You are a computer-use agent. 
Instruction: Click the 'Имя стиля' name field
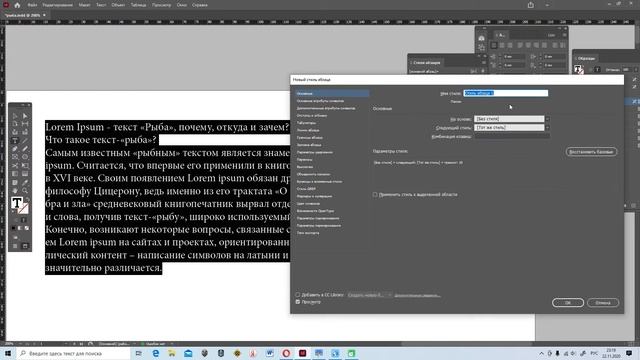point(506,93)
